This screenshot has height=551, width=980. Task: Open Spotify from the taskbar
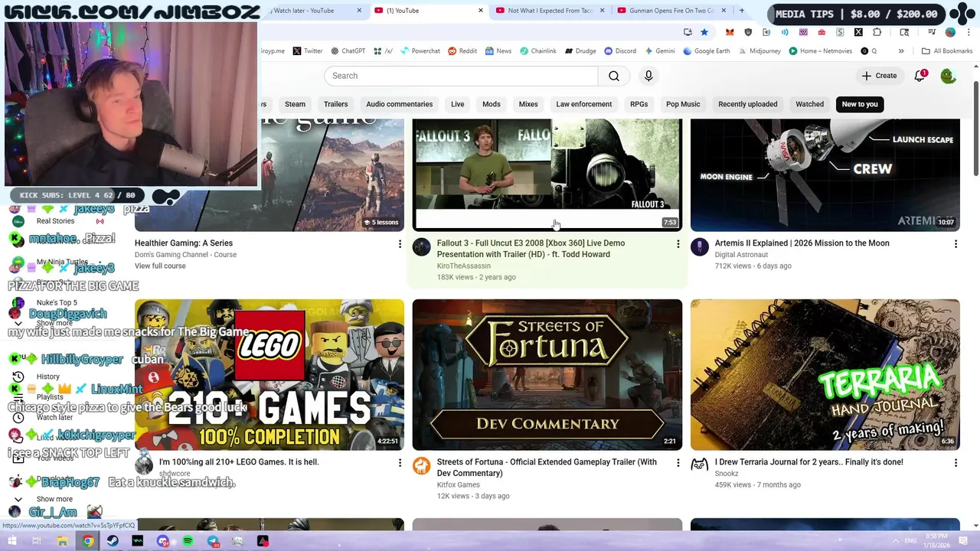(188, 541)
